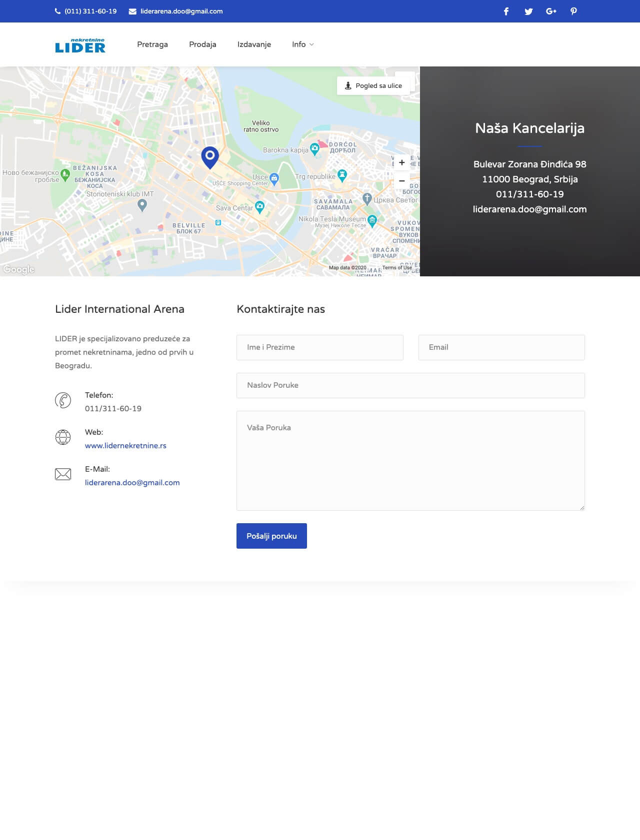Viewport: 640px width, 840px height.
Task: Click the map zoom out minus button
Action: coord(401,180)
